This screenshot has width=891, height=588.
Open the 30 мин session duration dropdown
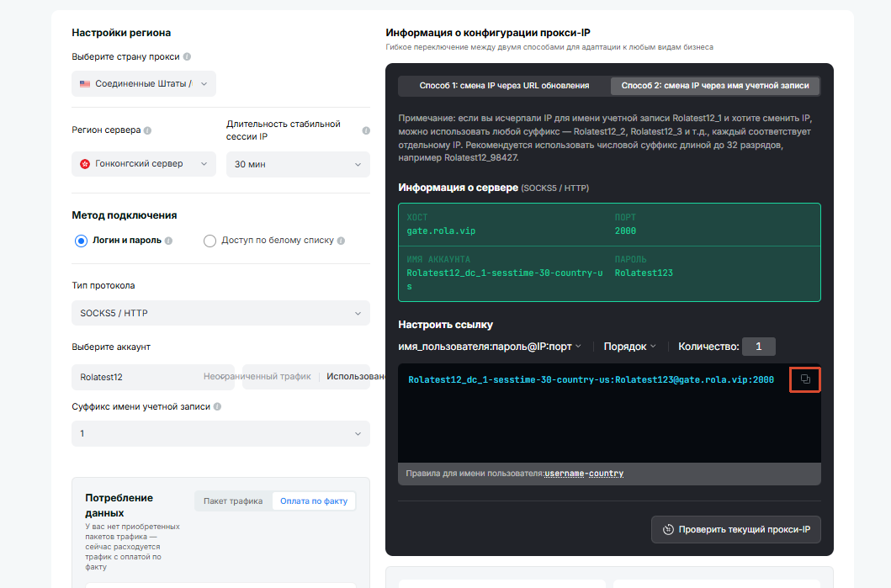[298, 164]
